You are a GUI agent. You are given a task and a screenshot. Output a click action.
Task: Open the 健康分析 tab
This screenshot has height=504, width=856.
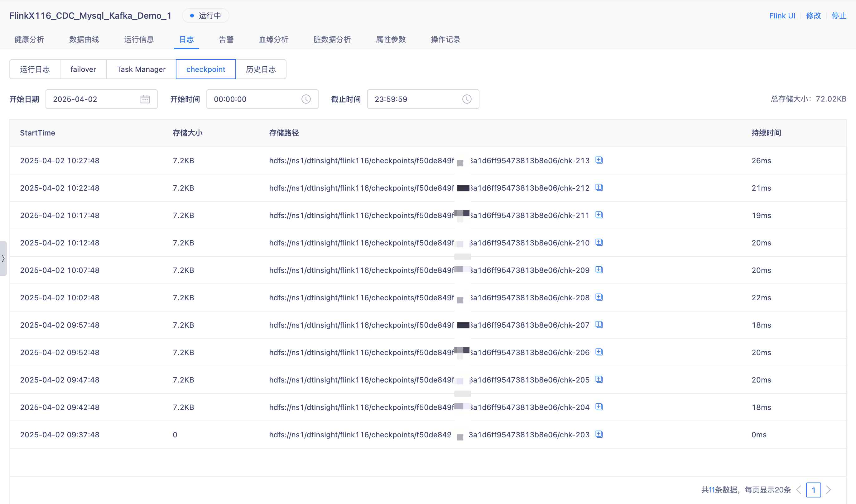coord(29,39)
